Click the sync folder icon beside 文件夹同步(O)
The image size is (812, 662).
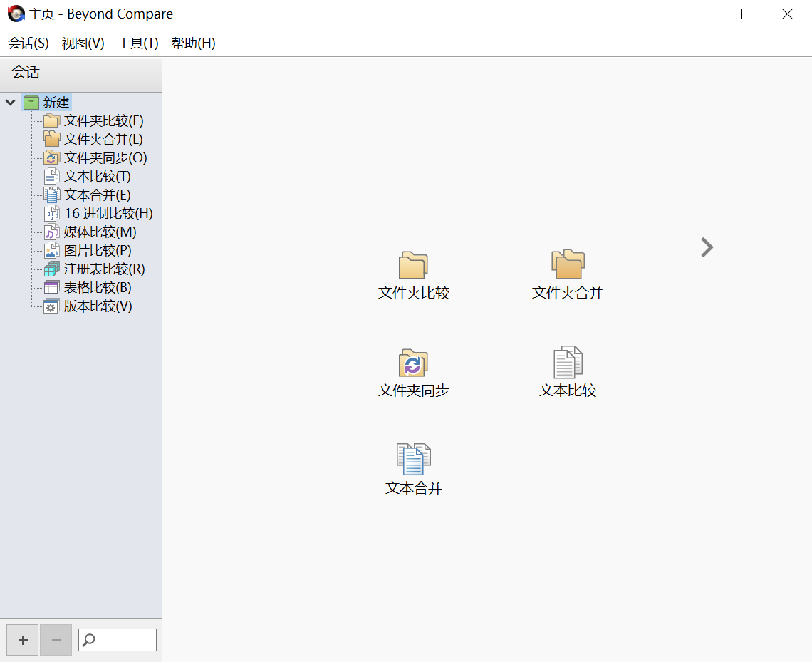[x=51, y=157]
